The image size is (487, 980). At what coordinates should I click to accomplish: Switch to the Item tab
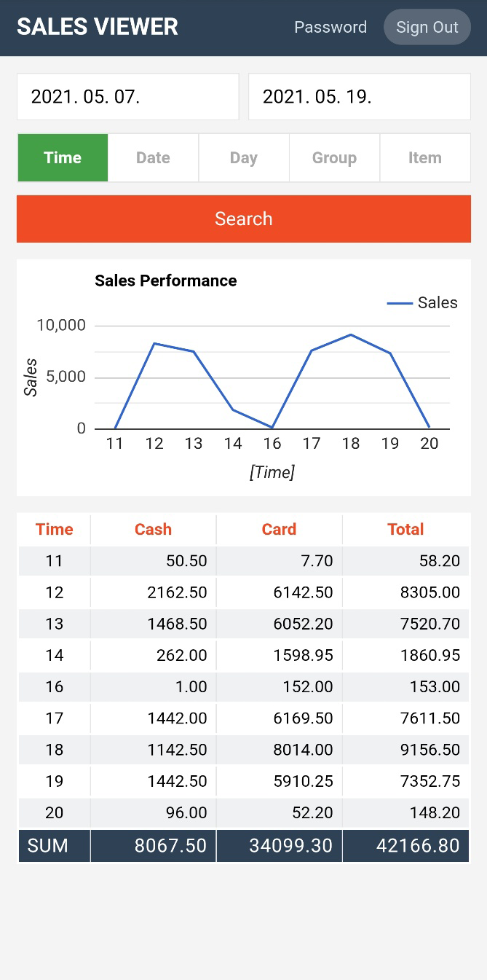coord(424,158)
